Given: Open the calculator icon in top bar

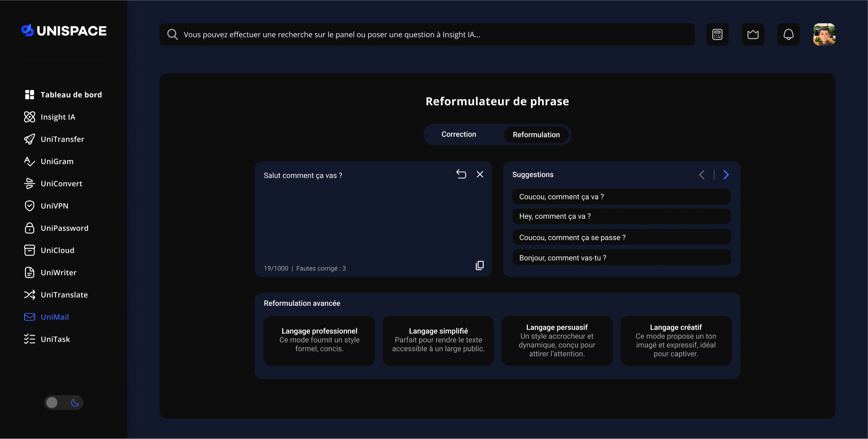Looking at the screenshot, I should [717, 34].
